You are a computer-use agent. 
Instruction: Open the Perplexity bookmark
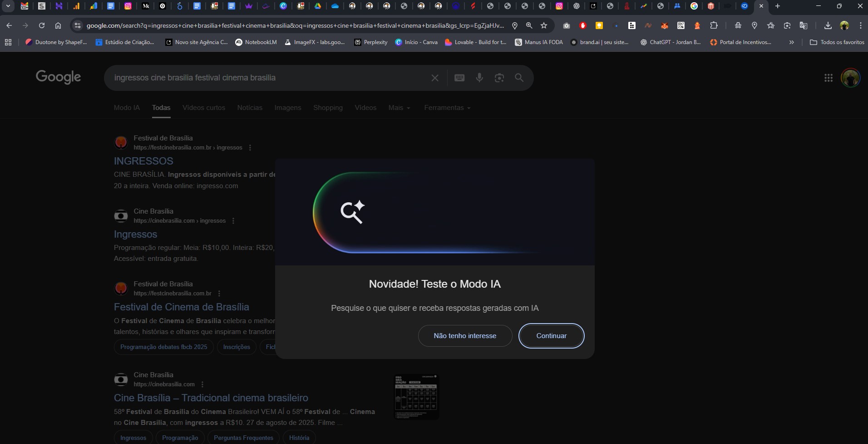click(x=375, y=42)
